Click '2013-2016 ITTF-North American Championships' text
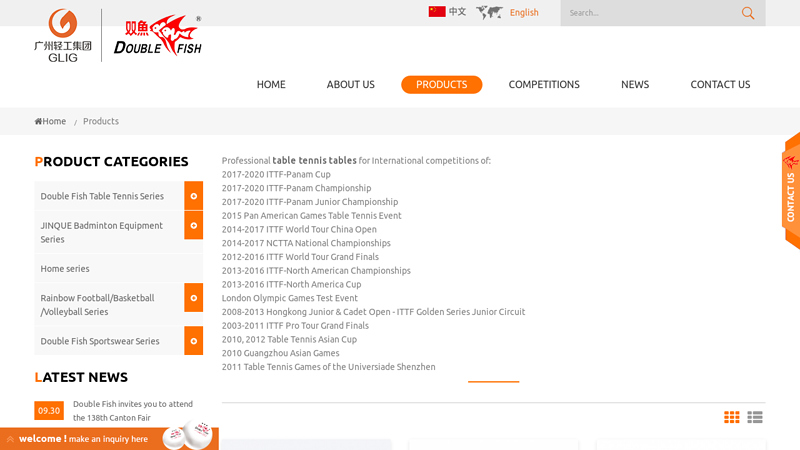Image resolution: width=800 pixels, height=450 pixels. [x=316, y=271]
